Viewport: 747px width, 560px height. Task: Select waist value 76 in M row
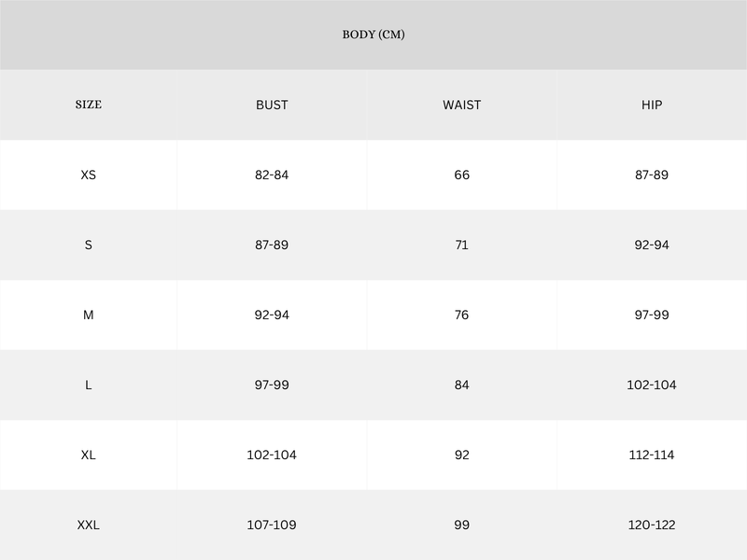coord(462,315)
